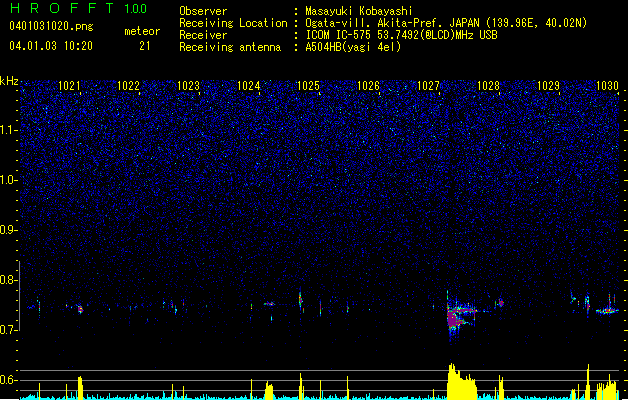The image size is (629, 400).
Task: Click file name 0401031020.png
Action: coord(51,26)
